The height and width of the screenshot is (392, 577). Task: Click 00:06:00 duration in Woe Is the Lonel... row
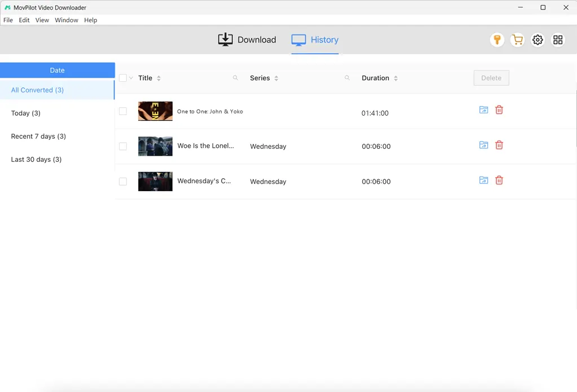point(376,146)
